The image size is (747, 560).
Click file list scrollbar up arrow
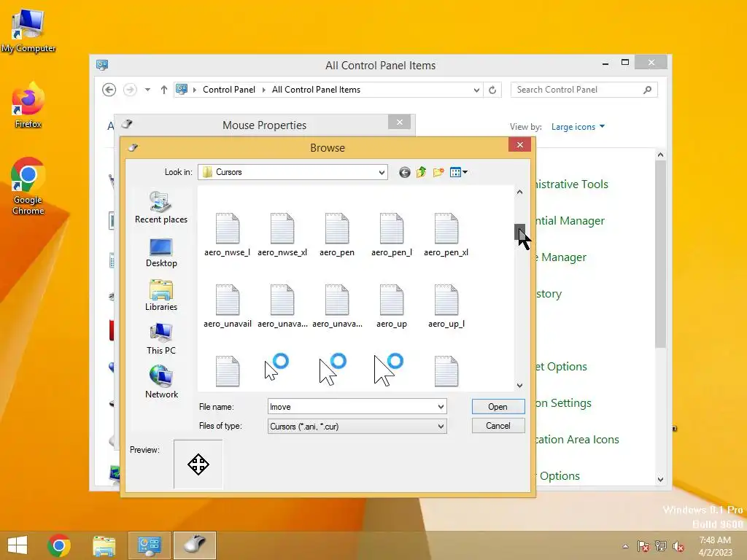click(519, 192)
